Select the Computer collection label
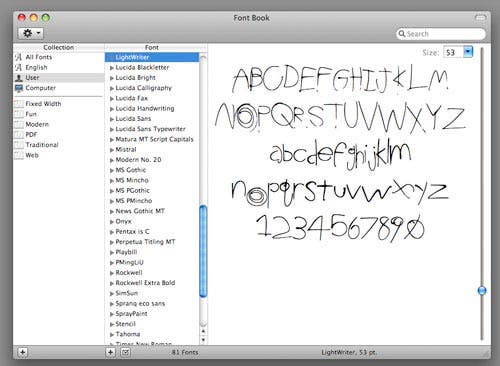This screenshot has height=366, width=500. click(41, 88)
